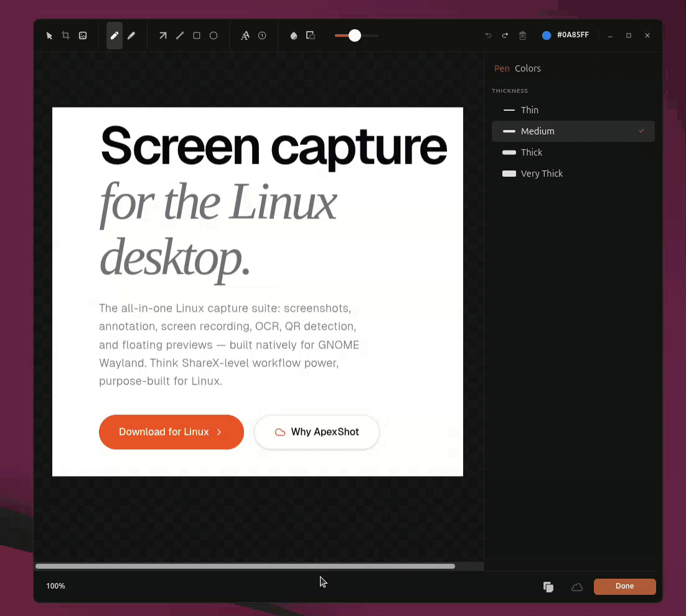
Task: Copy image using the bottom copy icon
Action: 548,587
